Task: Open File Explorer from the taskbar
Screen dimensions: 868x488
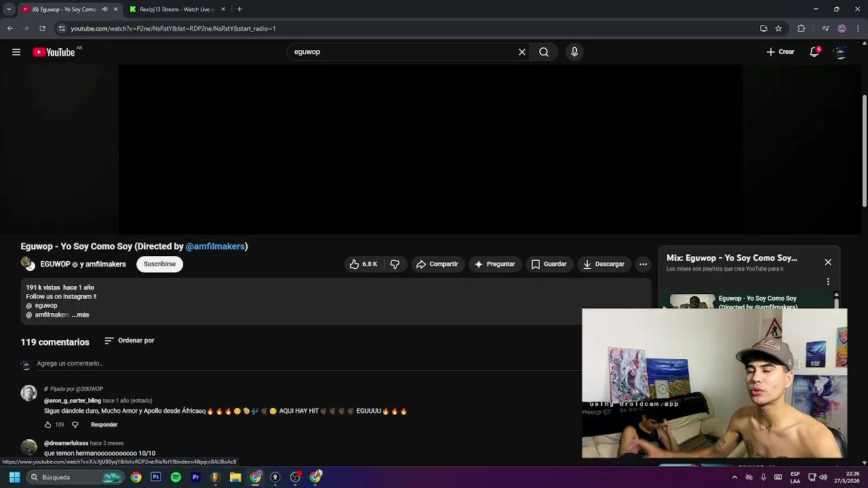Action: [235, 477]
